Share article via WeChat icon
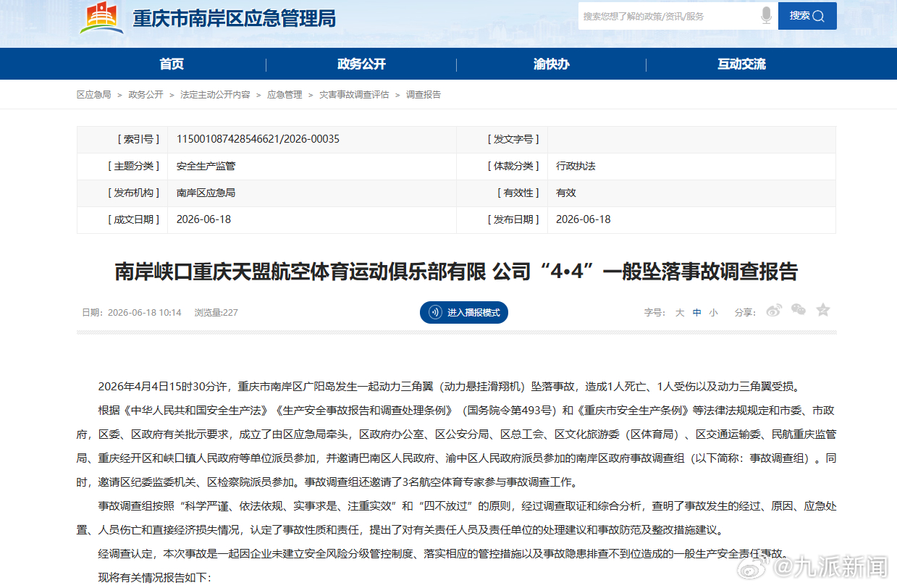897x588 pixels. point(799,310)
